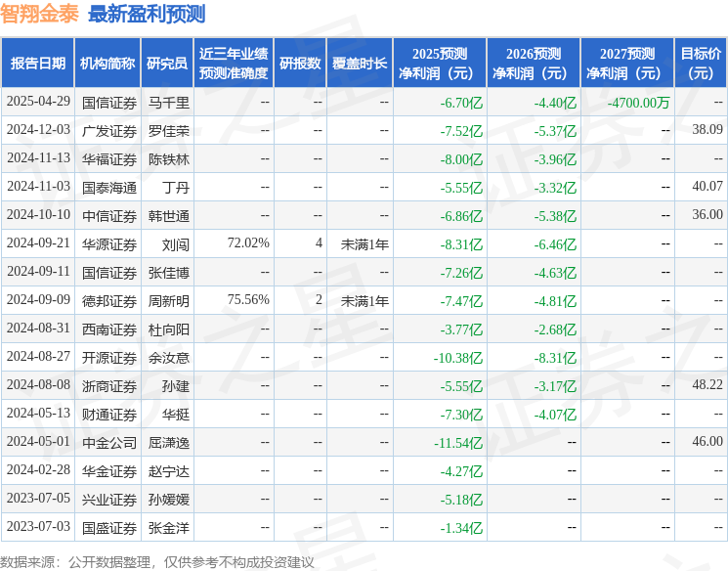Select researcher 赵宁达
Screen dimensions: 728x571
point(168,470)
